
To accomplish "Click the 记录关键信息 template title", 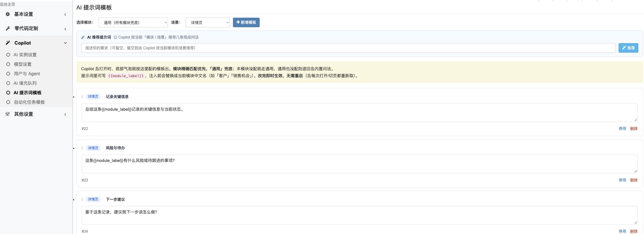I will (x=117, y=97).
